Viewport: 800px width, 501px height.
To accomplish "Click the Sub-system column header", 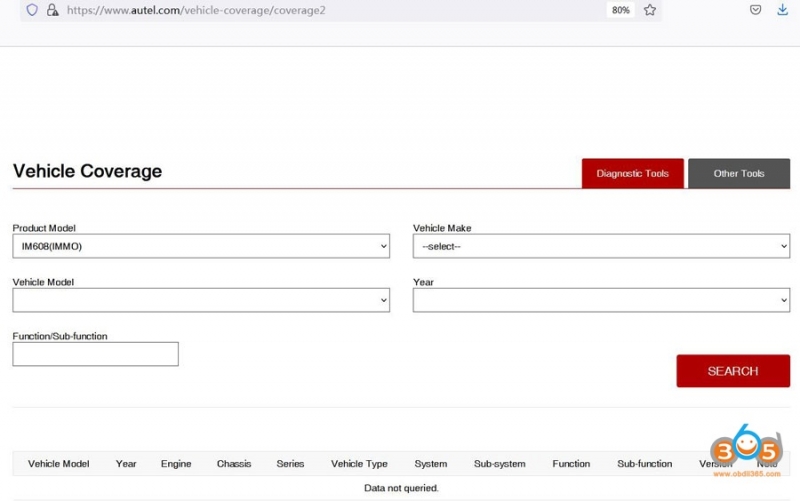I will pos(499,464).
